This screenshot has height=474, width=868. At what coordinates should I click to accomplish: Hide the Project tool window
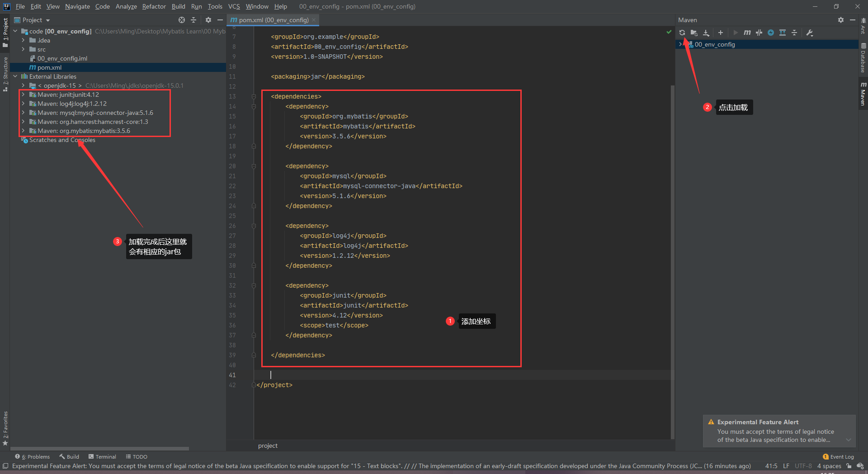point(220,20)
